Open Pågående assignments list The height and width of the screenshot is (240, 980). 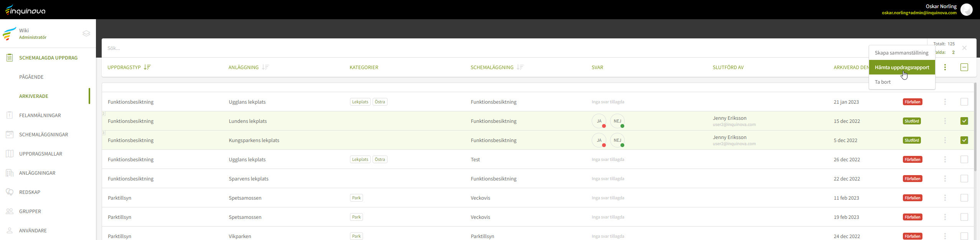pyautogui.click(x=31, y=77)
